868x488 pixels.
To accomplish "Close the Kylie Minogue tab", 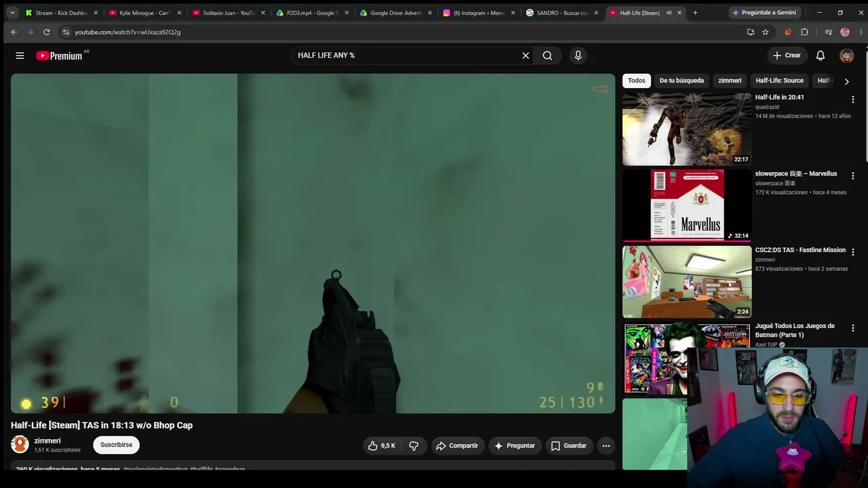I will tap(179, 13).
